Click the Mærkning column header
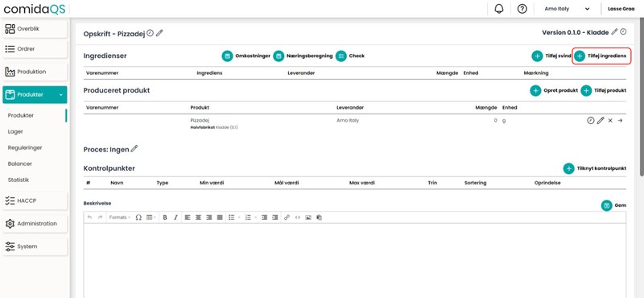The image size is (644, 298). click(x=536, y=73)
